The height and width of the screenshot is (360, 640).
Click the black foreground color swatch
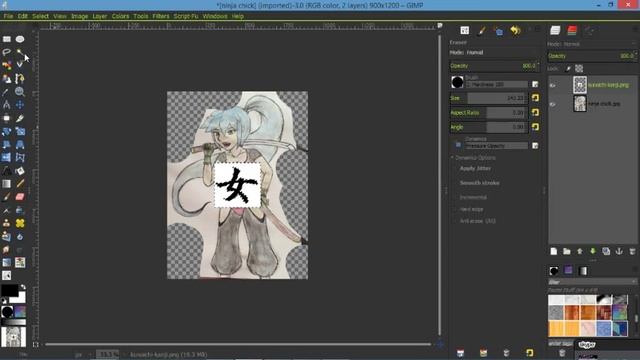tap(9, 290)
